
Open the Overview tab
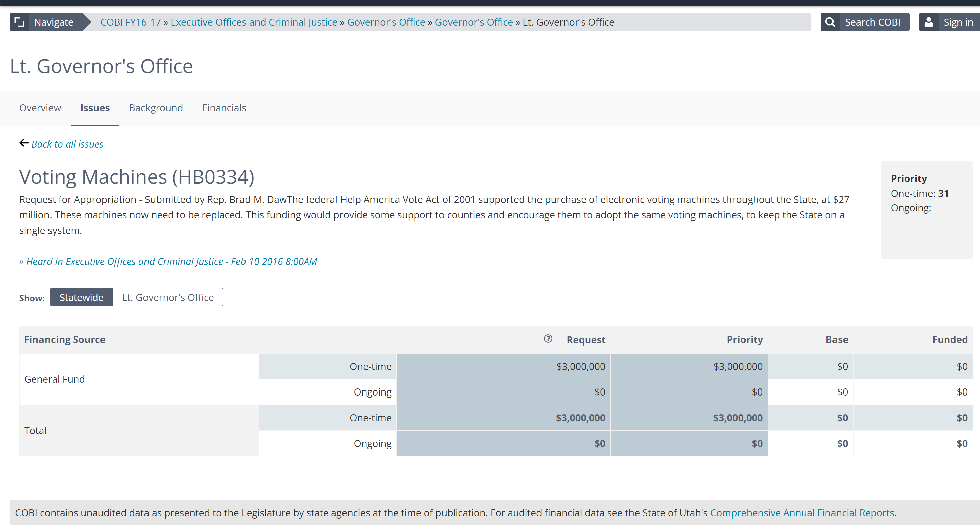40,108
